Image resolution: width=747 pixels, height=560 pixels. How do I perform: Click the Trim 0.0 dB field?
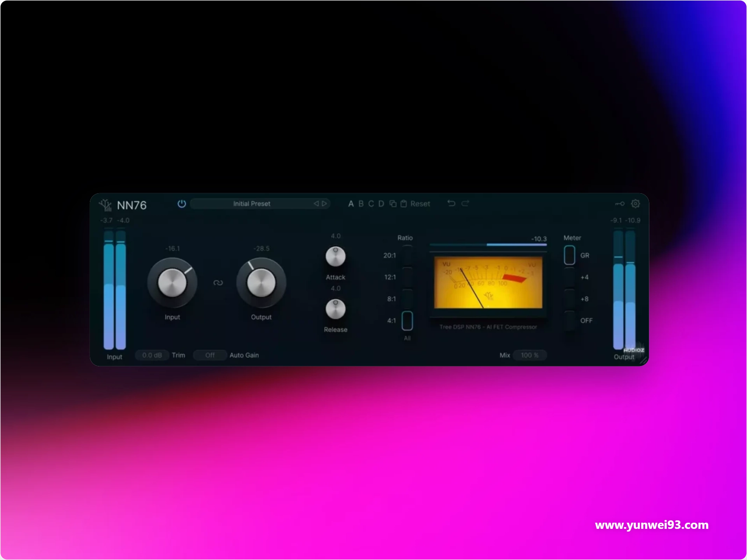pyautogui.click(x=152, y=355)
